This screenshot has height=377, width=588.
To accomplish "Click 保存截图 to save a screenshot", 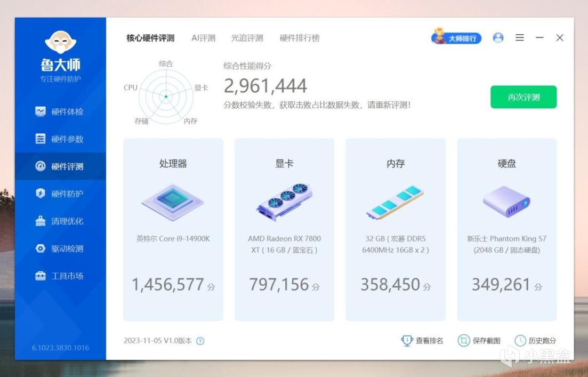I will [479, 341].
